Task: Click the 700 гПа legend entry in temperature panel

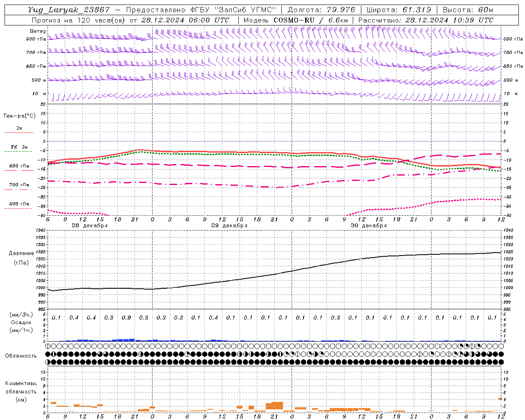Action: tap(19, 185)
